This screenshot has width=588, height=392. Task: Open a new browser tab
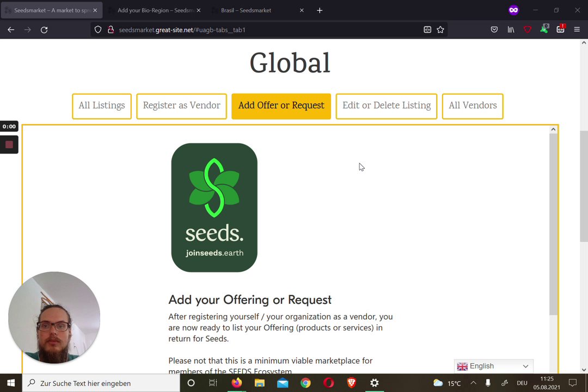pos(320,10)
